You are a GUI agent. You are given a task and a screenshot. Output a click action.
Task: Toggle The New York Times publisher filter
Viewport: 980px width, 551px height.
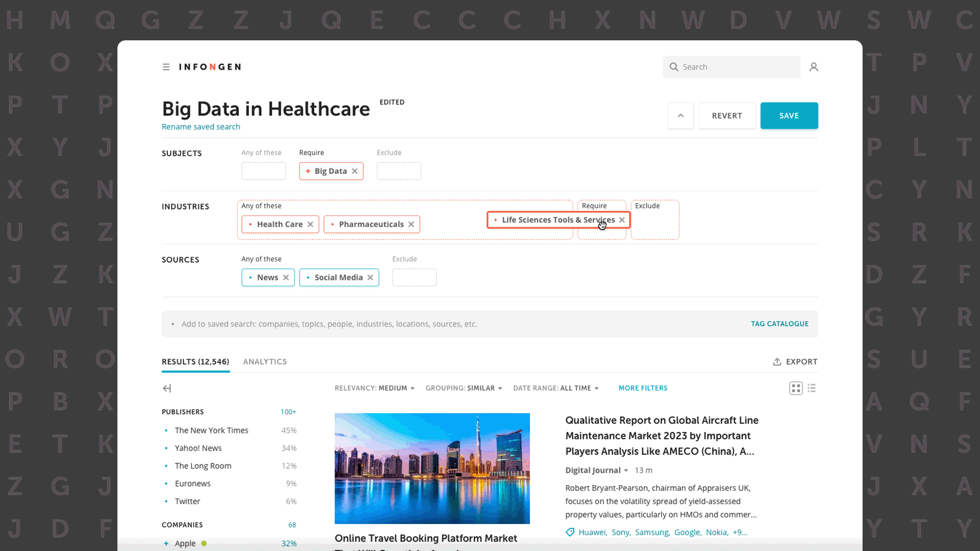point(211,431)
